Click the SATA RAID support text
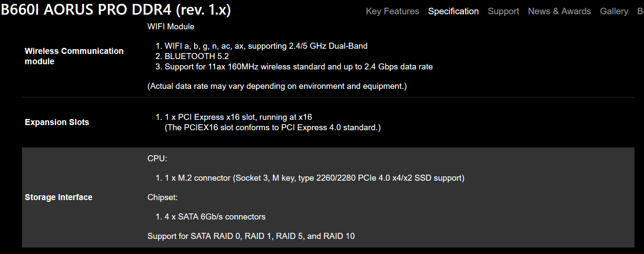 click(251, 236)
